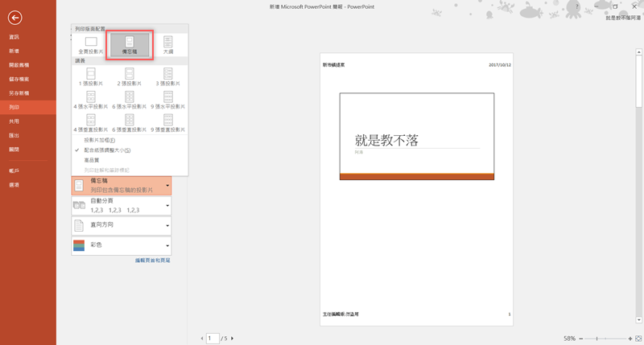The height and width of the screenshot is (345, 644).
Task: Open 另存新檔 in the left sidebar
Action: (x=19, y=93)
